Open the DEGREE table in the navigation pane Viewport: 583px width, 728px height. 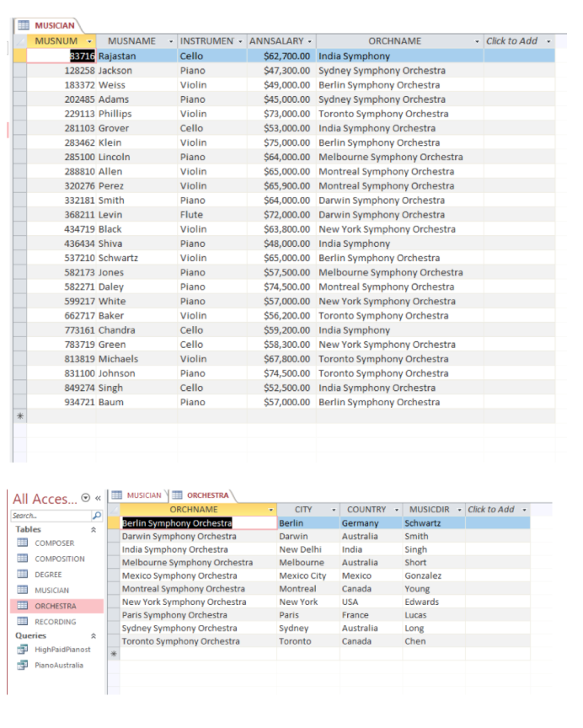48,575
